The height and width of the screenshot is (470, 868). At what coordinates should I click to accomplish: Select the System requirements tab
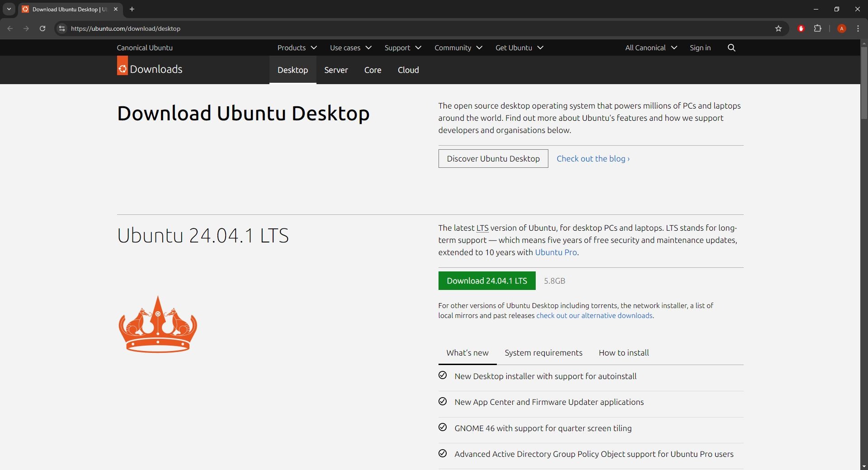click(x=543, y=353)
